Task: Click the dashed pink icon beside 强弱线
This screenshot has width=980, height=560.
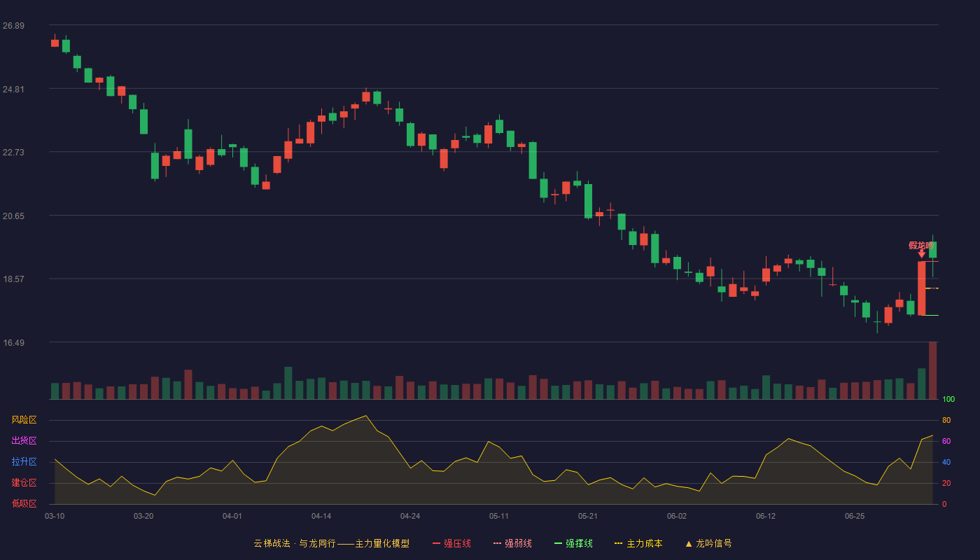Action: click(x=497, y=544)
